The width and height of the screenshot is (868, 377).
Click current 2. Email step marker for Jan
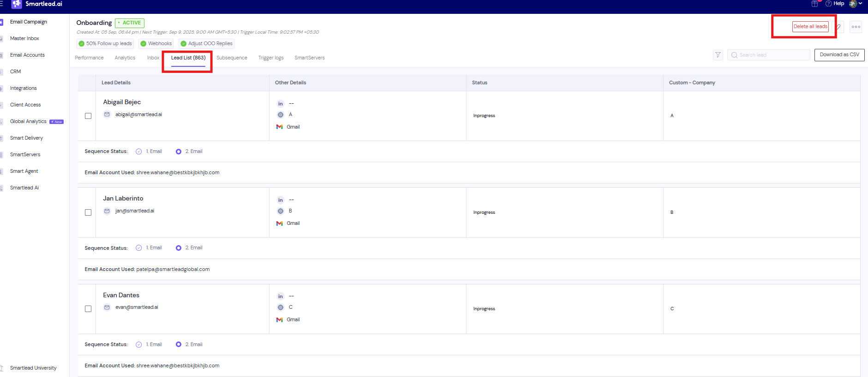179,248
